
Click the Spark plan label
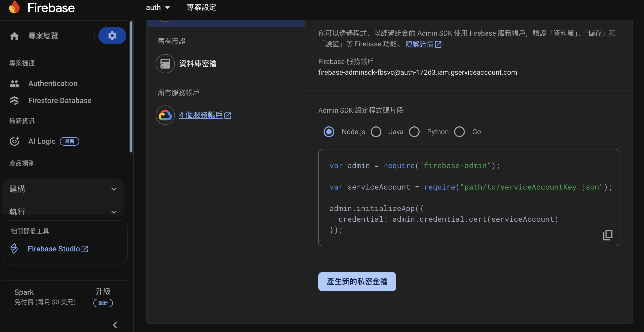24,292
